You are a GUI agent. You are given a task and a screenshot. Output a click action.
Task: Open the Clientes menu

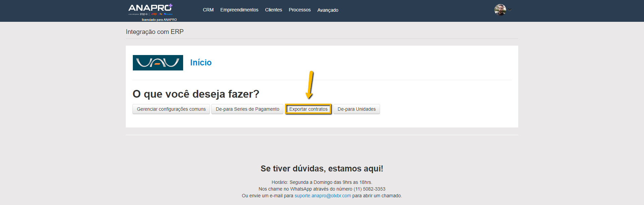[x=273, y=10]
